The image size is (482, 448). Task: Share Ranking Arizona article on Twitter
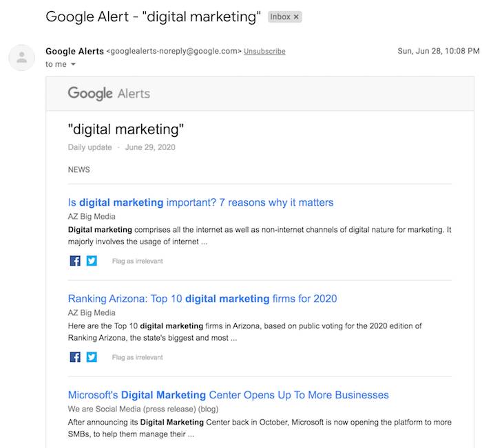(x=92, y=357)
